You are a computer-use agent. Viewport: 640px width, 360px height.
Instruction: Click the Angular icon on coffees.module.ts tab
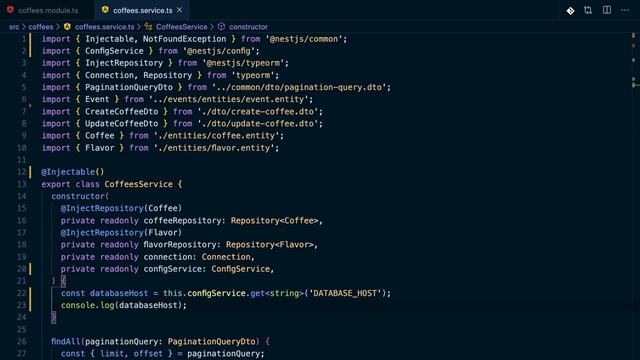10,10
